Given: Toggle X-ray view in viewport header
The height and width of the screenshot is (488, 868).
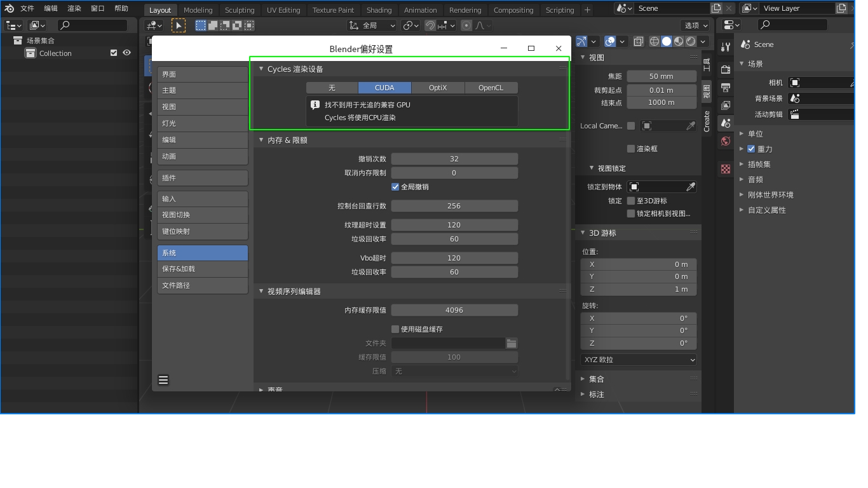Looking at the screenshot, I should [x=638, y=41].
